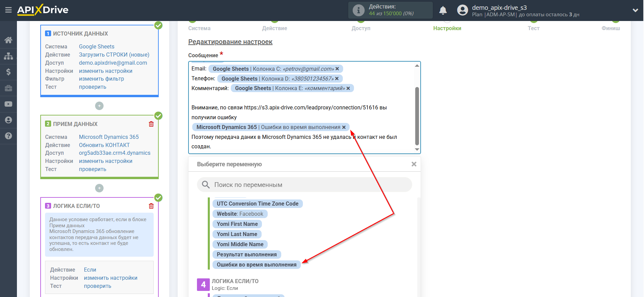The height and width of the screenshot is (297, 644).
Task: Select the Yomi Middle Name variable
Action: pos(240,244)
